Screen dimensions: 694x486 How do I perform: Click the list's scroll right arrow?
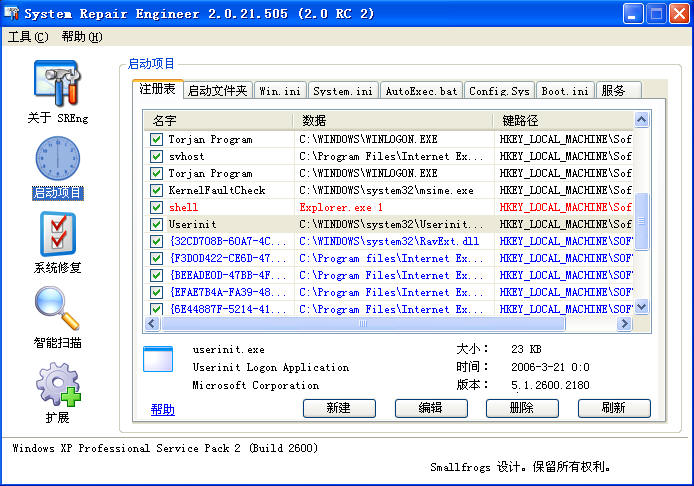pyautogui.click(x=624, y=324)
